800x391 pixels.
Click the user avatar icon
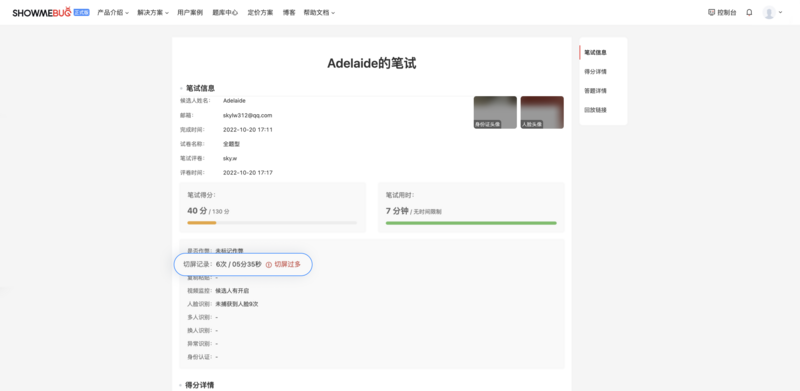pyautogui.click(x=769, y=13)
